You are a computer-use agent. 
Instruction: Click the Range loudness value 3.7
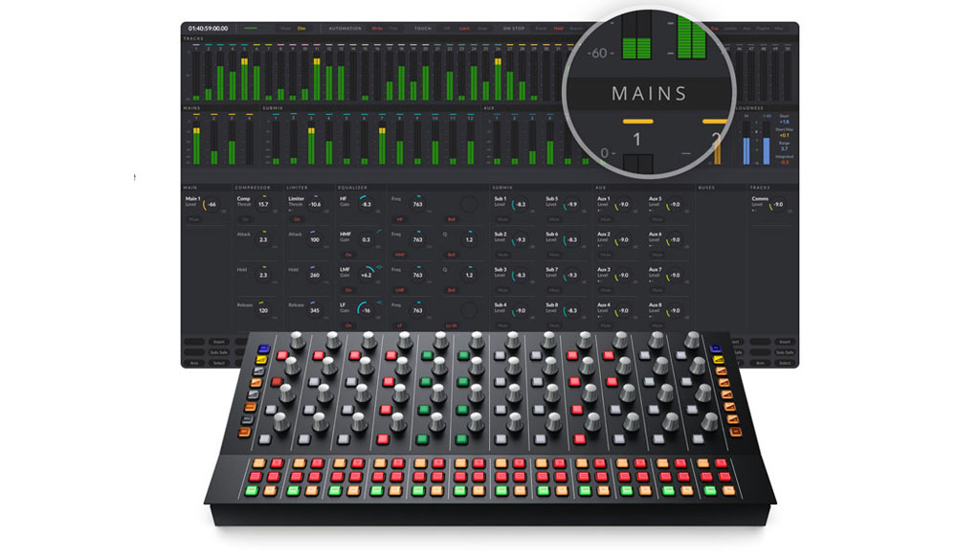tap(785, 148)
